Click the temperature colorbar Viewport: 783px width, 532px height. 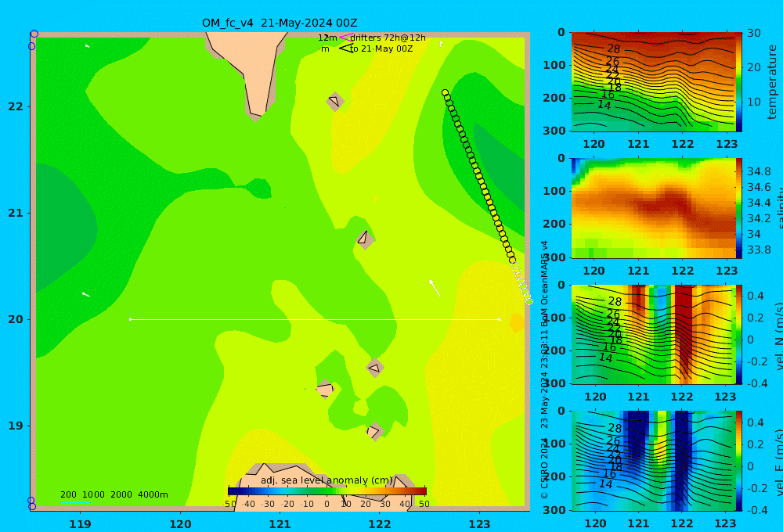(739, 82)
